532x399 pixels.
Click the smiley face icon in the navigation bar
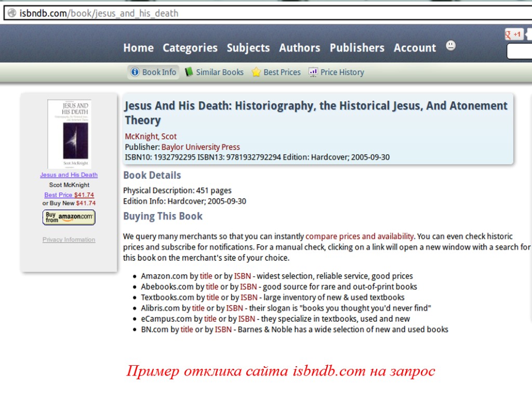tap(450, 46)
